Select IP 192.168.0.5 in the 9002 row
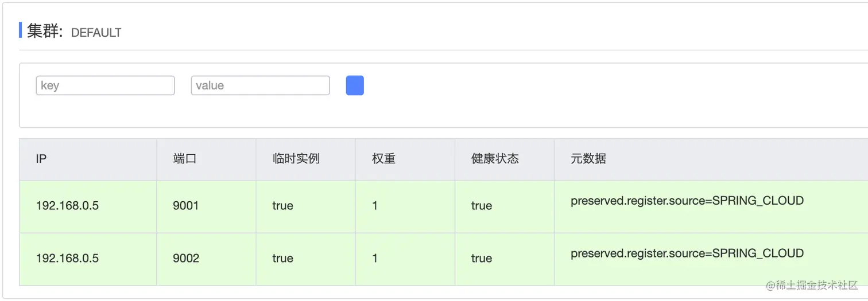This screenshot has height=301, width=868. (x=67, y=258)
